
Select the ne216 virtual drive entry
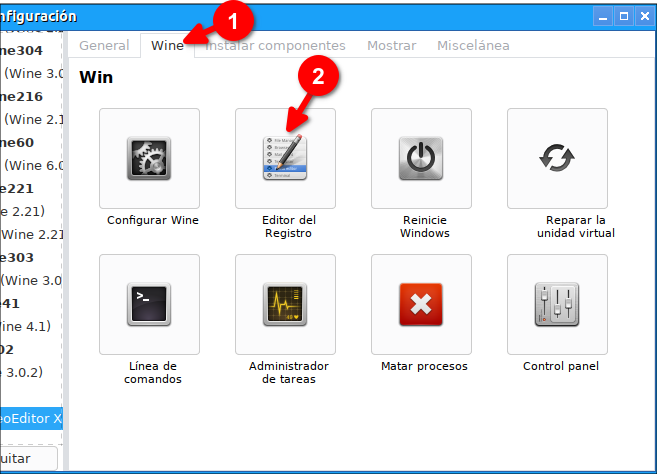[x=22, y=97]
